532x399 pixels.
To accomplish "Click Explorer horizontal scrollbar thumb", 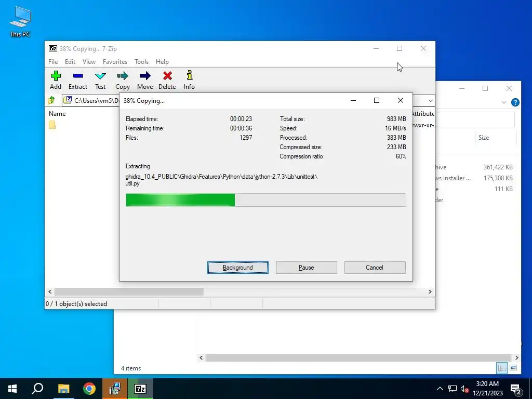I will point(358,357).
